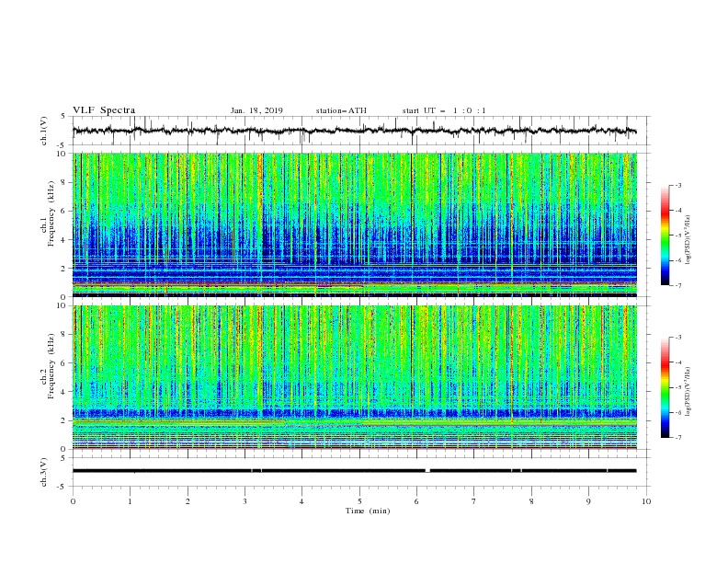Select the ch.2 colorbar "log(PSD)(V²/Hz)" label
This screenshot has width=728, height=563.
pyautogui.click(x=688, y=392)
